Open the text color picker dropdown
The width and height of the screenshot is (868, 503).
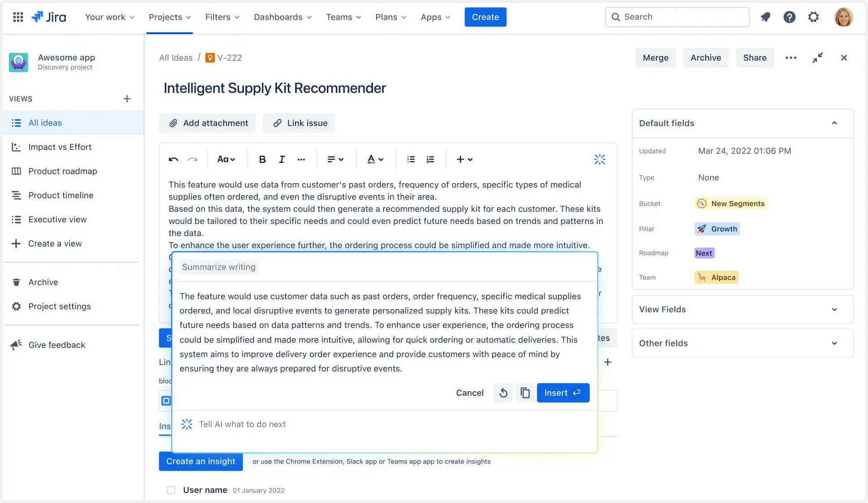pyautogui.click(x=375, y=159)
